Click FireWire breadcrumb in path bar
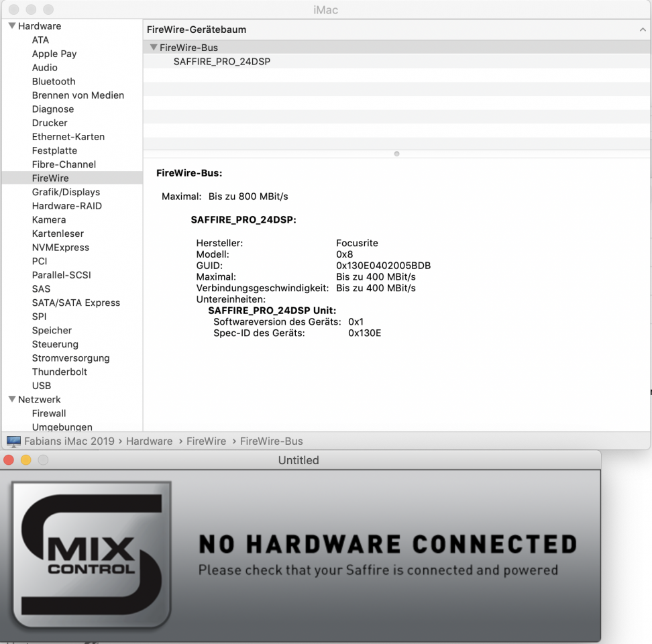The height and width of the screenshot is (644, 652). click(206, 441)
